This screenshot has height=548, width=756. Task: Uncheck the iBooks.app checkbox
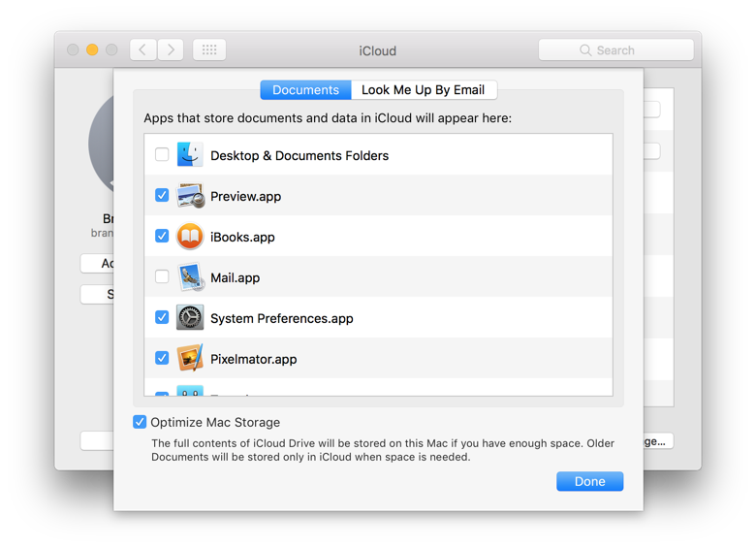coord(162,236)
